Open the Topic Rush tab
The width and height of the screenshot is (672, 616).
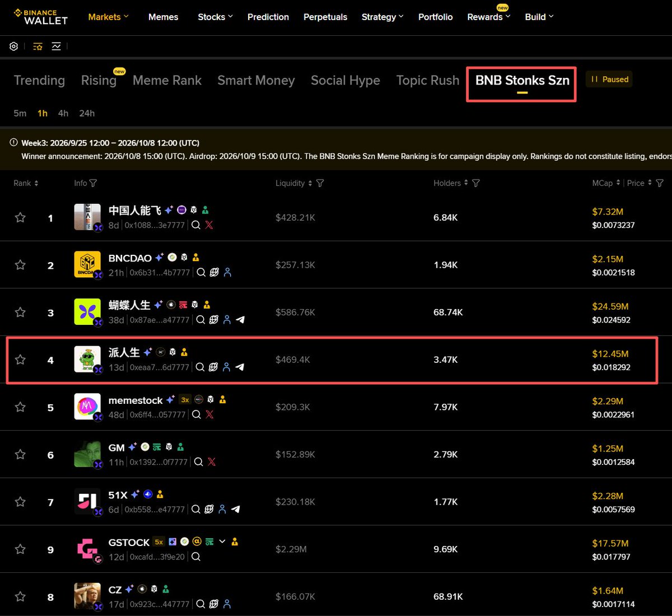pyautogui.click(x=428, y=81)
